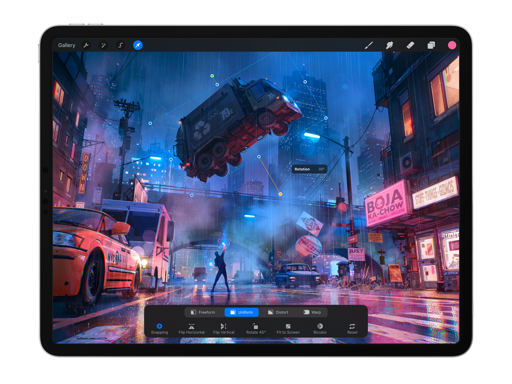Reset the transformation

tap(352, 328)
